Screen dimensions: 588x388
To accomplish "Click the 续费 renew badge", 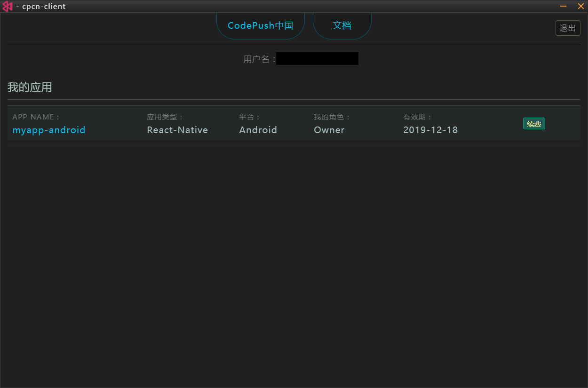I will coord(534,124).
